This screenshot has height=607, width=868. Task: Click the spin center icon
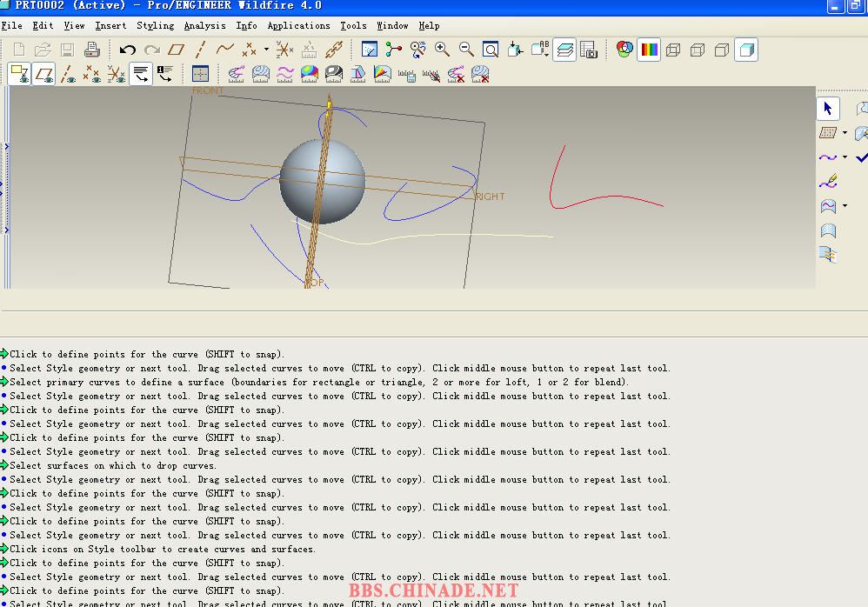pyautogui.click(x=393, y=50)
